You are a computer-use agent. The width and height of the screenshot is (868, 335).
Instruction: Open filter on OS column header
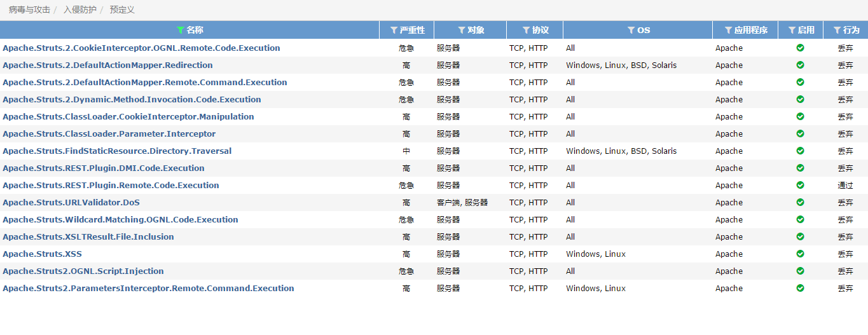631,30
